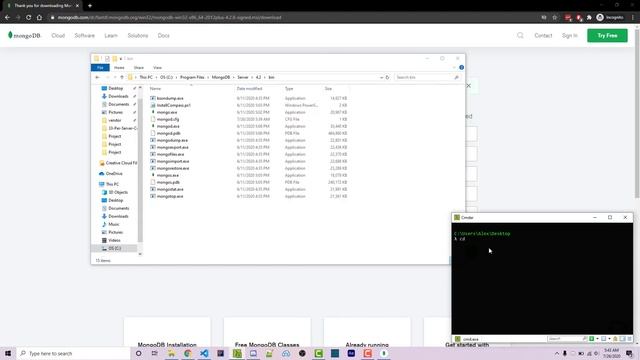The height and width of the screenshot is (360, 640).
Task: Open the Learn menu on the MongoDB site
Action: tap(111, 36)
